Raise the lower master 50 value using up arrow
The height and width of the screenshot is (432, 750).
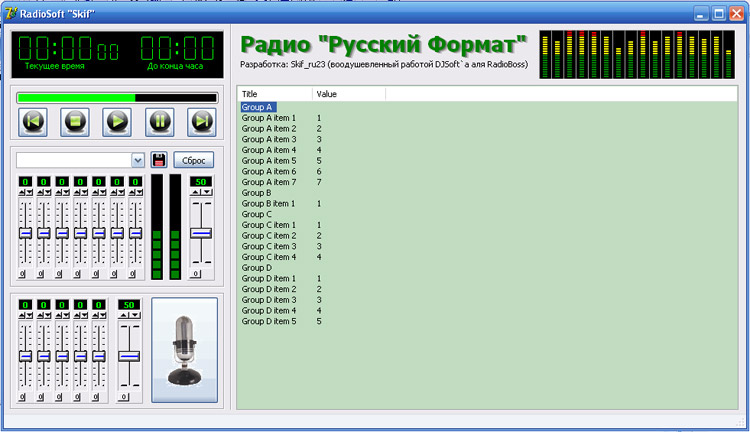point(123,315)
